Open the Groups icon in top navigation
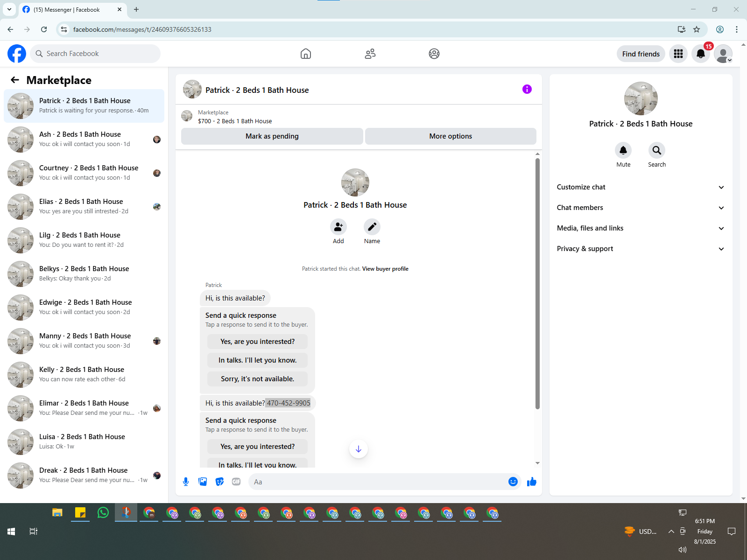 click(x=434, y=54)
